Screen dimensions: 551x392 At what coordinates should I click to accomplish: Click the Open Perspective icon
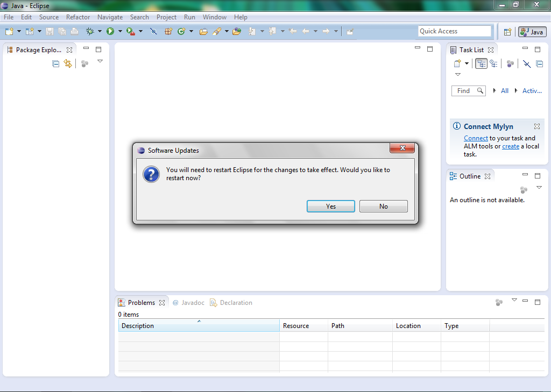click(x=507, y=32)
